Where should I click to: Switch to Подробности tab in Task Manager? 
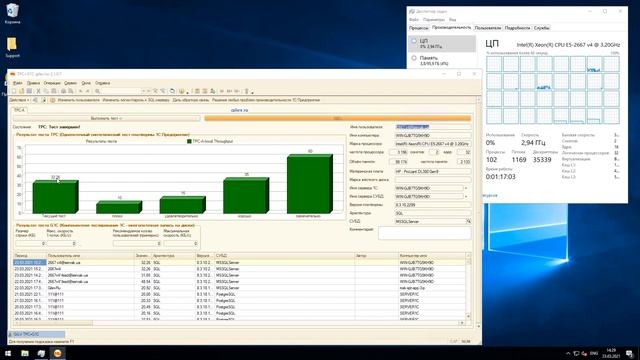point(517,28)
